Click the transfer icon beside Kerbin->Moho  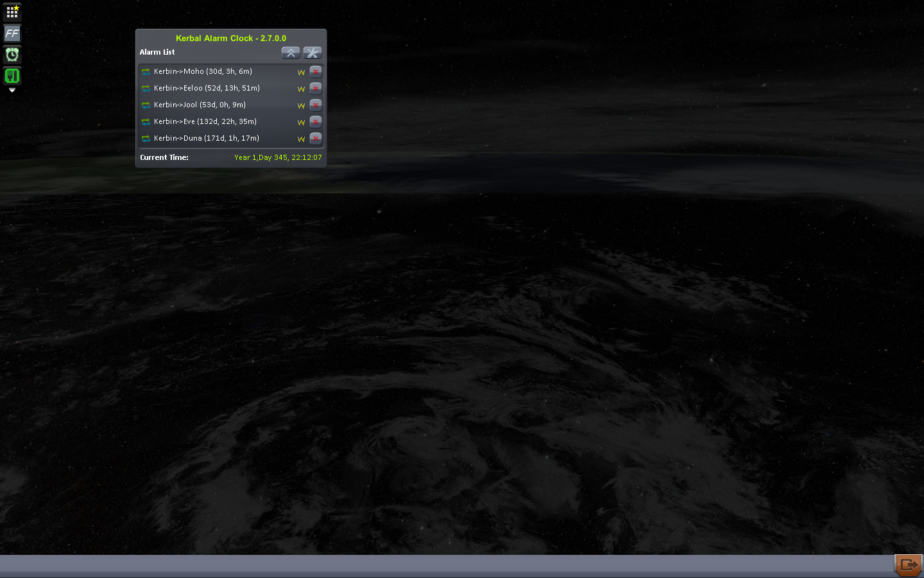point(146,72)
